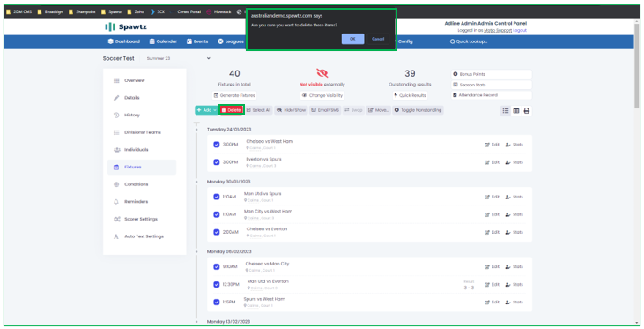Click Generate Fixtures button

point(234,95)
